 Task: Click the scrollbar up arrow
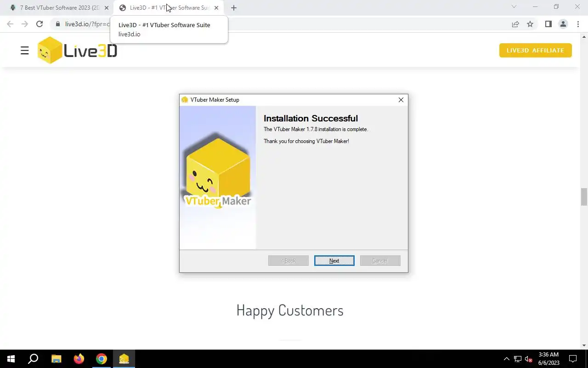[x=584, y=36]
